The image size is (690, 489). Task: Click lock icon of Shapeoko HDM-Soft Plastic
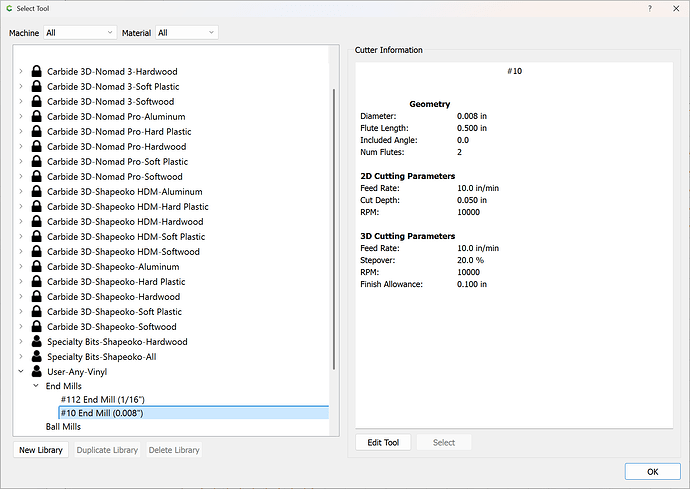pos(37,236)
